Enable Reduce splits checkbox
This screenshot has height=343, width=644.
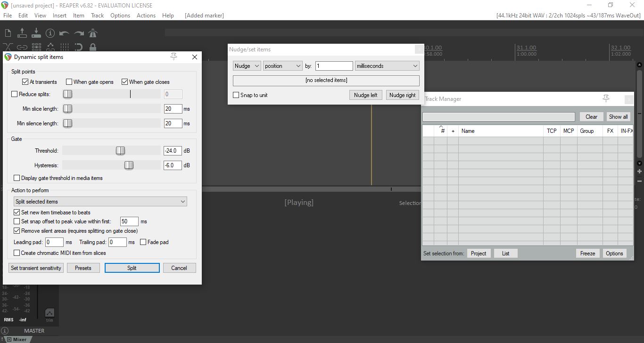14,94
